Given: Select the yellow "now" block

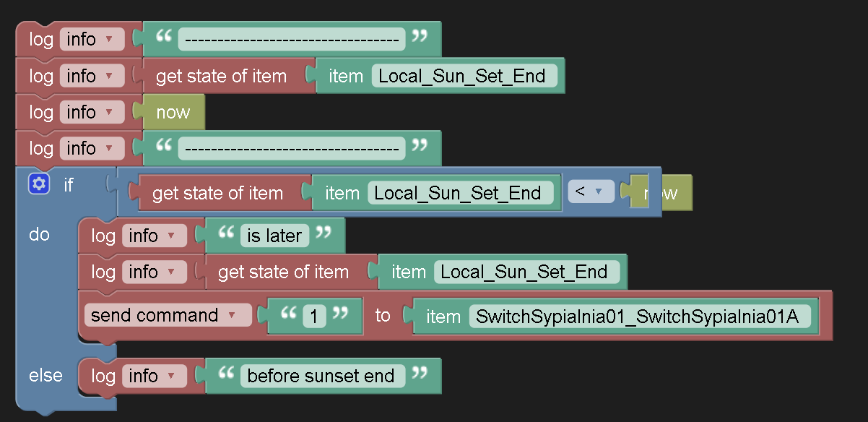Looking at the screenshot, I should (x=173, y=112).
